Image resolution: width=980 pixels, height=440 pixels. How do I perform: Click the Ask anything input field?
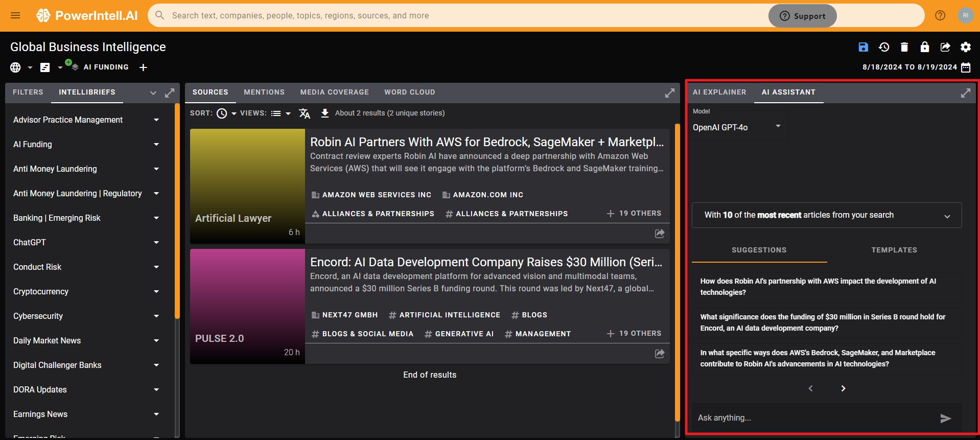coord(815,418)
